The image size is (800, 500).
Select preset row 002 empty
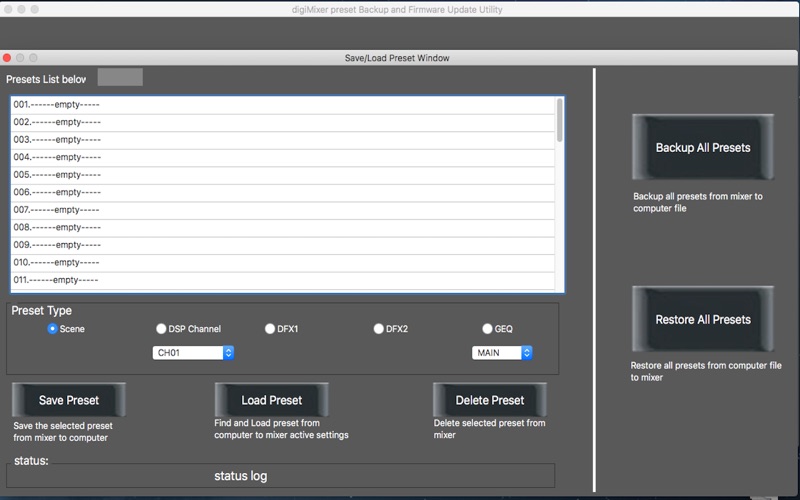[x=283, y=122]
